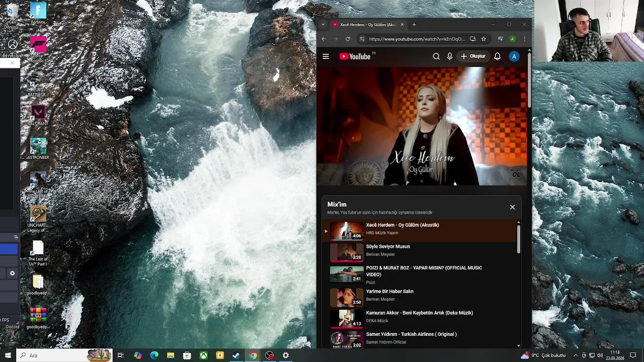The width and height of the screenshot is (644, 362).
Task: Show hidden system tray icons
Action: pyautogui.click(x=576, y=355)
